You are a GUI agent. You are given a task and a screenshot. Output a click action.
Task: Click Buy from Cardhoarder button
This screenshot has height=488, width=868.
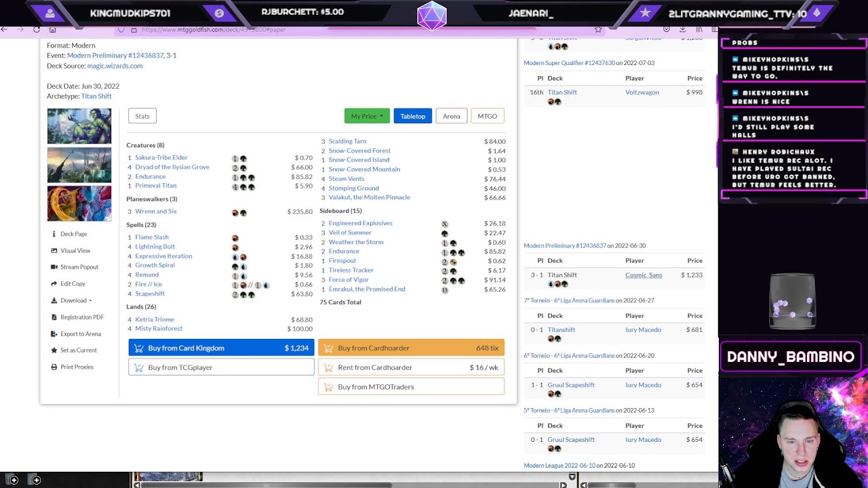(x=411, y=348)
